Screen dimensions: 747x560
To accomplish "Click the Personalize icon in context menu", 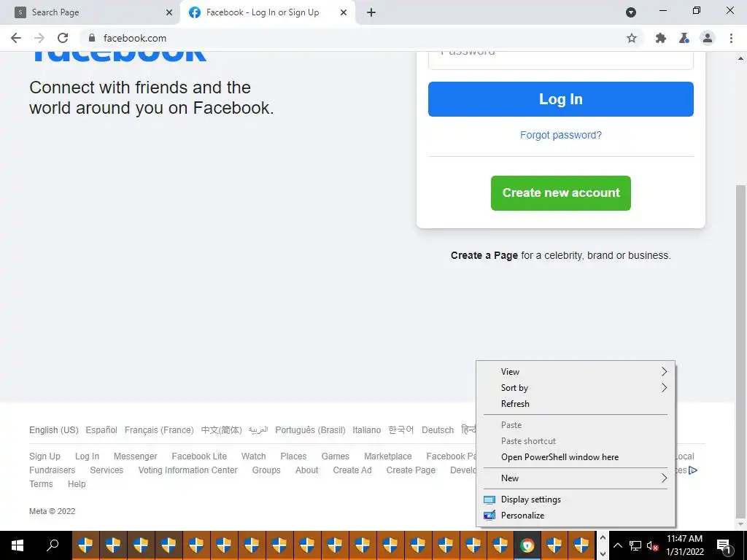I will 489,516.
